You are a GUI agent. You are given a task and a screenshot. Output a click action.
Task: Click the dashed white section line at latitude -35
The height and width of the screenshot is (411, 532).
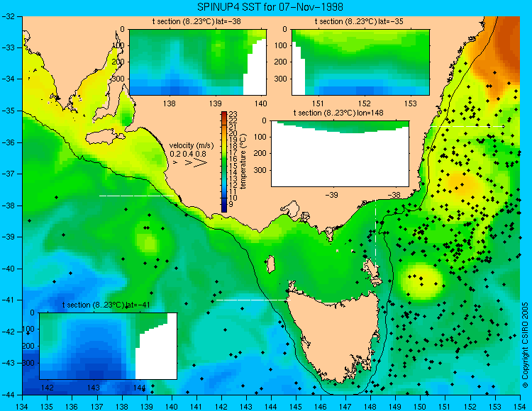click(467, 126)
